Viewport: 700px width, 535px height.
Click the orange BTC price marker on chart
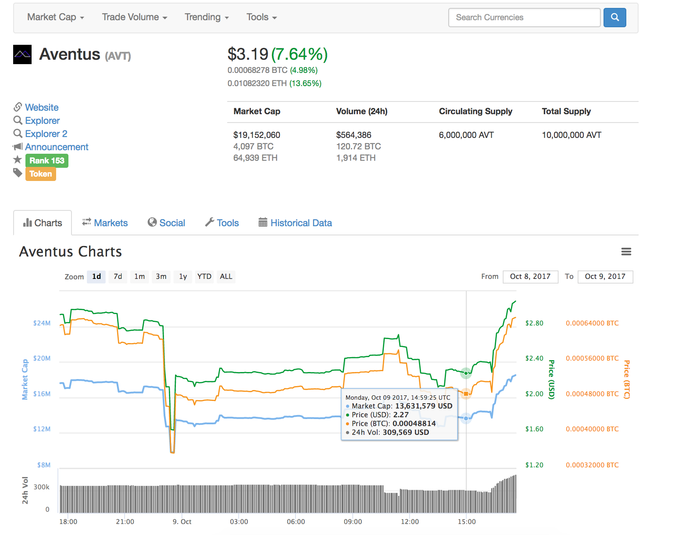click(466, 393)
